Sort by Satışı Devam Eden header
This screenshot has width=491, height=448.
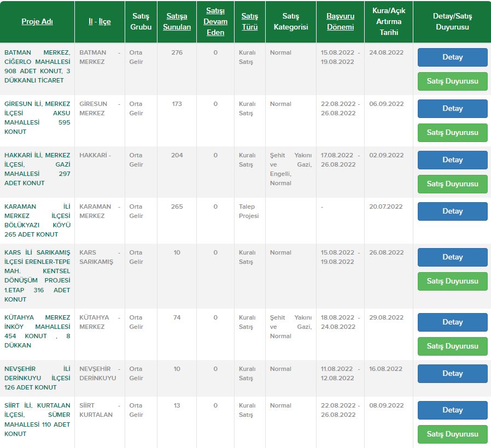point(215,22)
